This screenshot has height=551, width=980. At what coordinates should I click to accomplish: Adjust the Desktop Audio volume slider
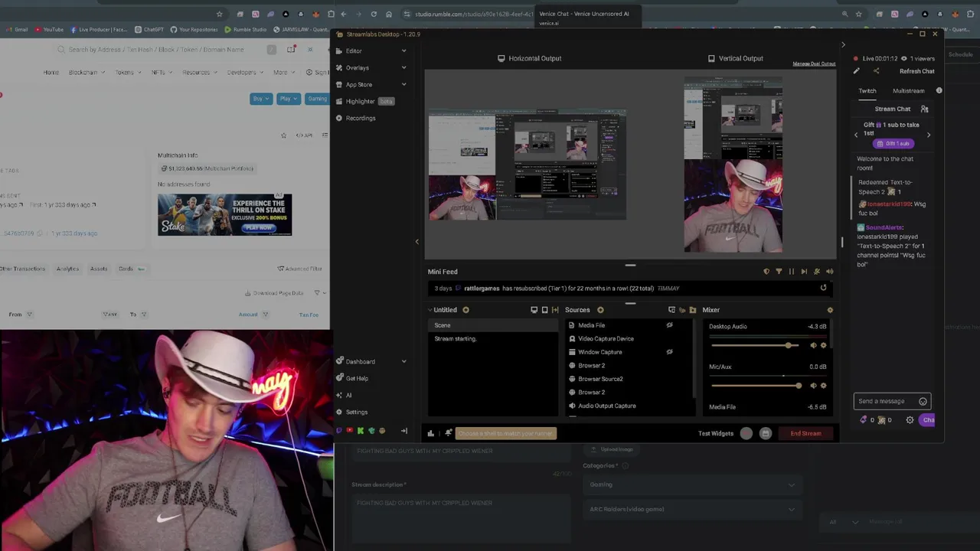click(x=755, y=345)
